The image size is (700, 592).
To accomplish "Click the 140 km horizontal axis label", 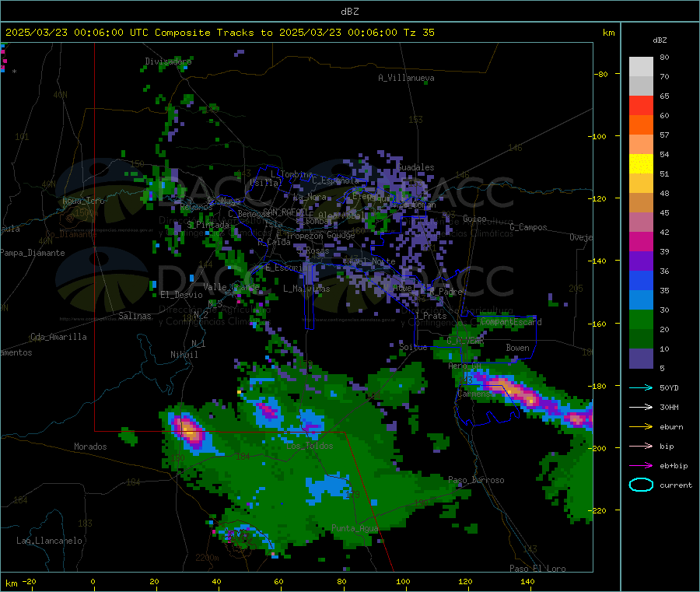I will point(527,581).
